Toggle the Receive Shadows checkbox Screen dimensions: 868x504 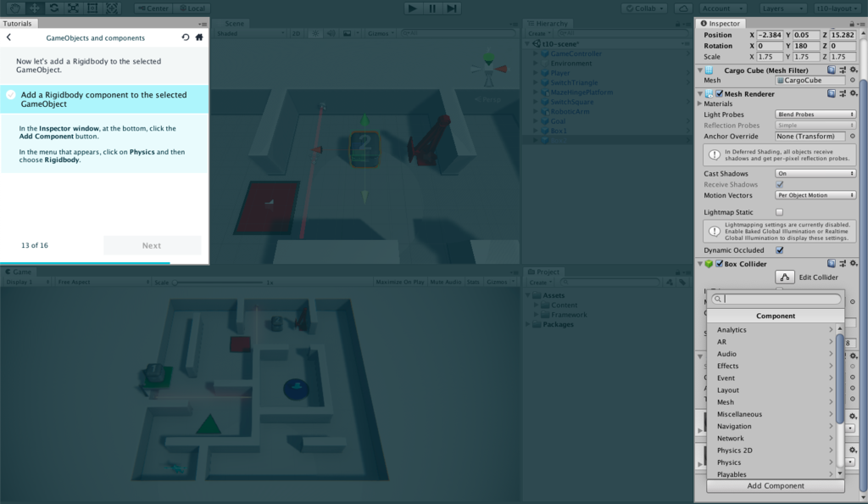(780, 184)
